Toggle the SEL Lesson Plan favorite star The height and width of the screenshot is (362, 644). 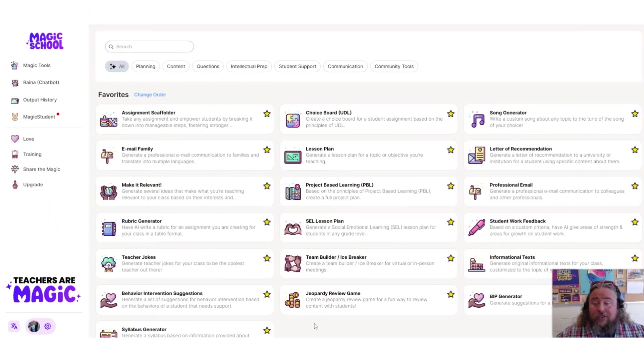451,222
